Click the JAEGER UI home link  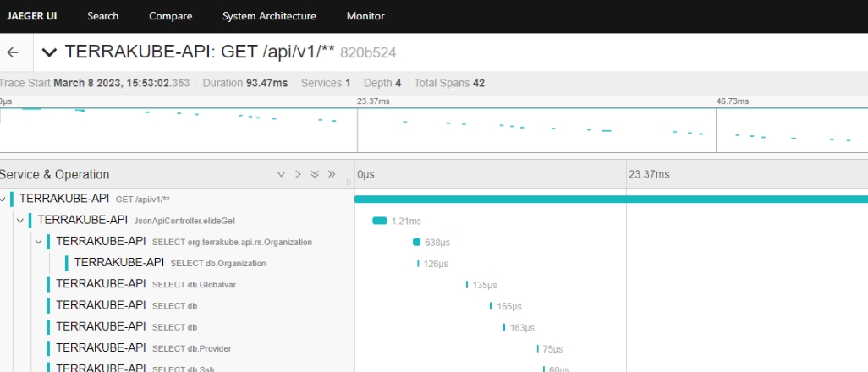pos(31,16)
